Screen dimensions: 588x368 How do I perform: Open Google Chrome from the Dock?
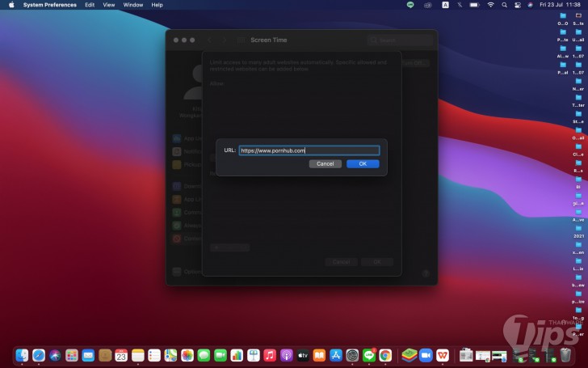click(385, 355)
